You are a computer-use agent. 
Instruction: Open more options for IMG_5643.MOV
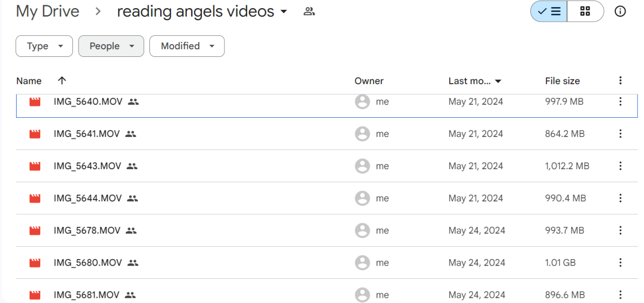[x=620, y=166]
